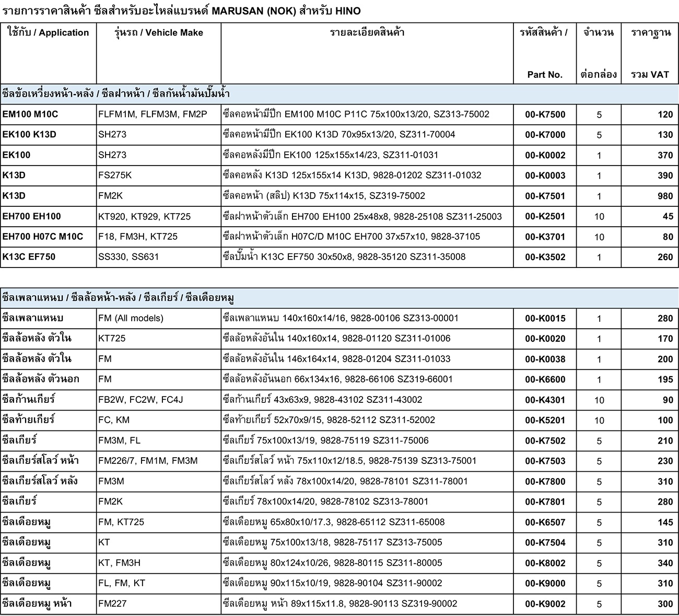Select vehicle make FB2W, FC2W, FC4J
The image size is (679, 616).
141,399
